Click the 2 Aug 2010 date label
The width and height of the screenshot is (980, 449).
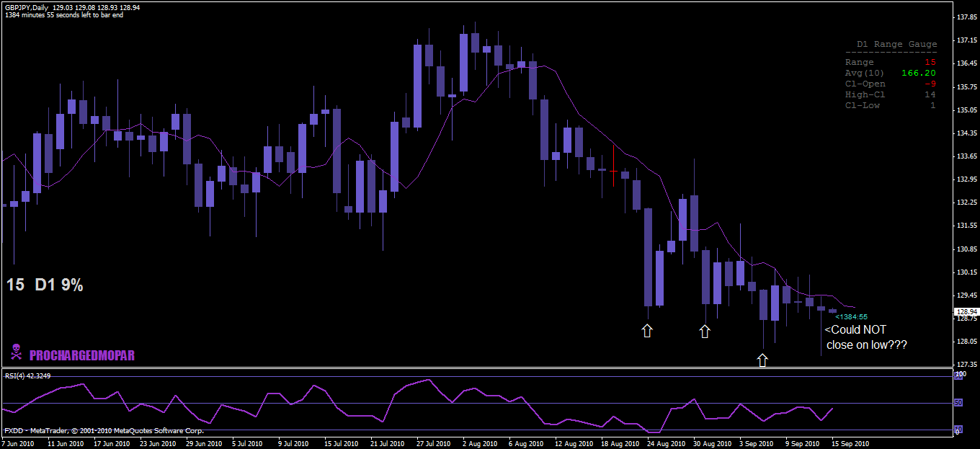coord(481,444)
